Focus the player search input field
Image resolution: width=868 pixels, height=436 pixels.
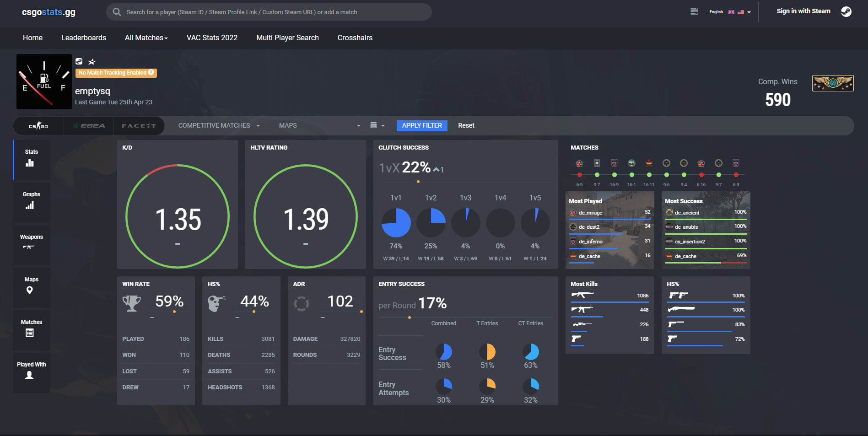point(269,12)
